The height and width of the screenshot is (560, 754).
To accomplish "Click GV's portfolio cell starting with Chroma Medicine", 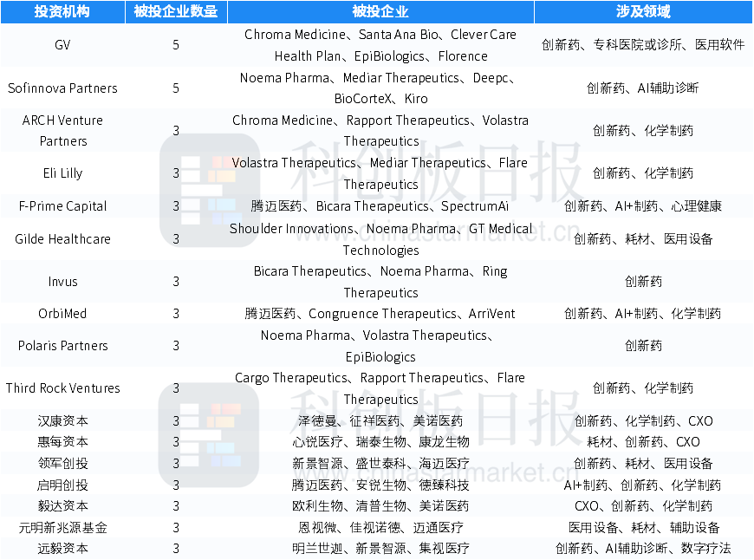I will coord(380,45).
